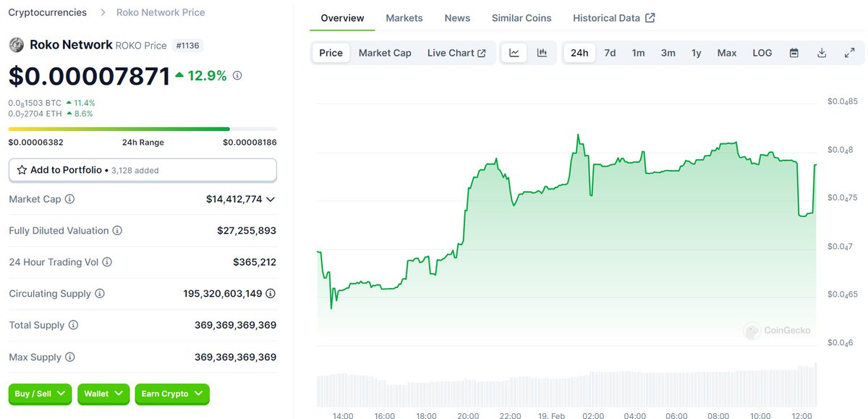Open Circulating Supply label info icon
Image resolution: width=868 pixels, height=419 pixels.
[100, 294]
